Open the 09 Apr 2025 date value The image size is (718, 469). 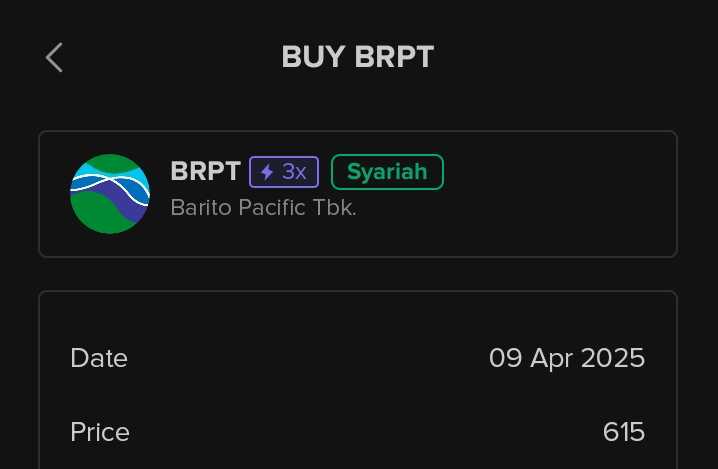click(567, 358)
